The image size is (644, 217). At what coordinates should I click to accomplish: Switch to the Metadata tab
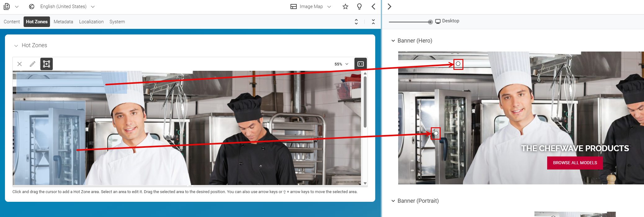coord(63,22)
